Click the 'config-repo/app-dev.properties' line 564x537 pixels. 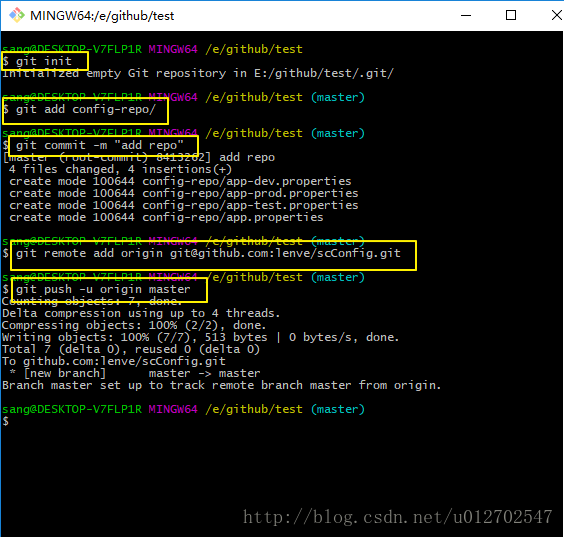coord(180,181)
